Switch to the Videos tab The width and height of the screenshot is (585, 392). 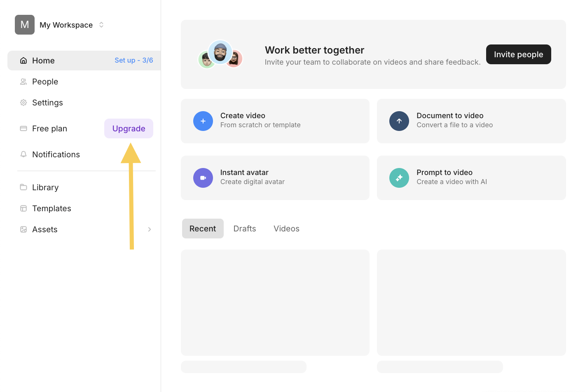[286, 229]
